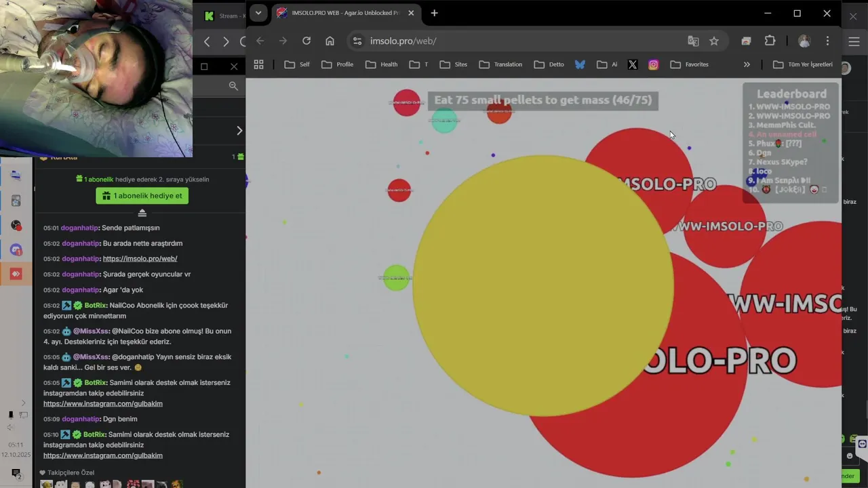Click the BotRix username at 05:02
The width and height of the screenshot is (868, 488).
(95, 306)
